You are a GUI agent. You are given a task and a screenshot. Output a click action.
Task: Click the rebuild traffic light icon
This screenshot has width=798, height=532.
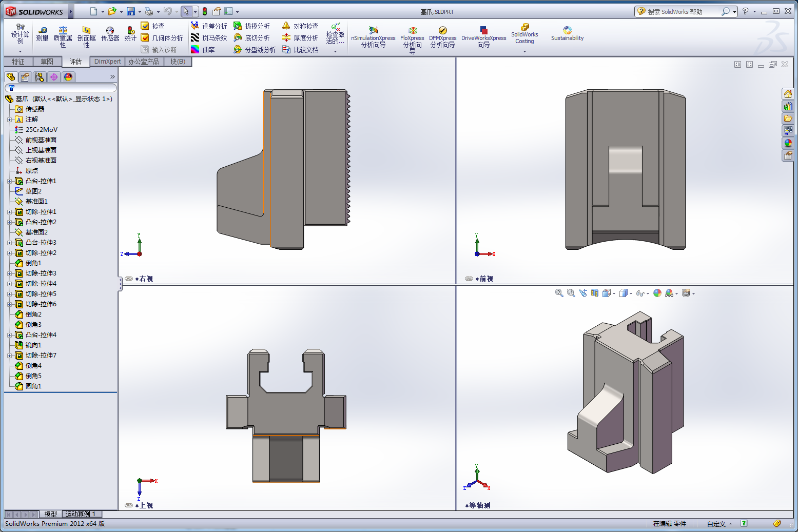(205, 11)
